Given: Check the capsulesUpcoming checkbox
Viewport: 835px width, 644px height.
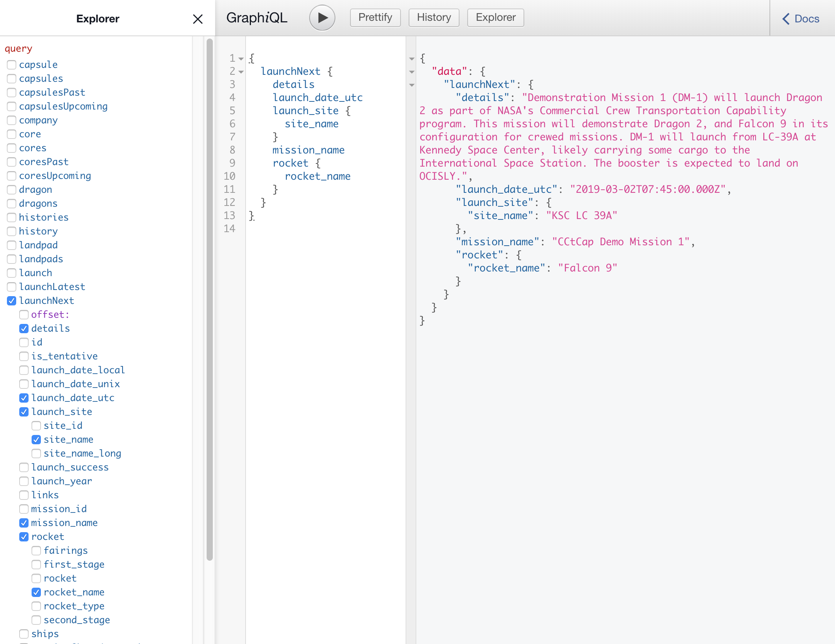Looking at the screenshot, I should pos(12,106).
